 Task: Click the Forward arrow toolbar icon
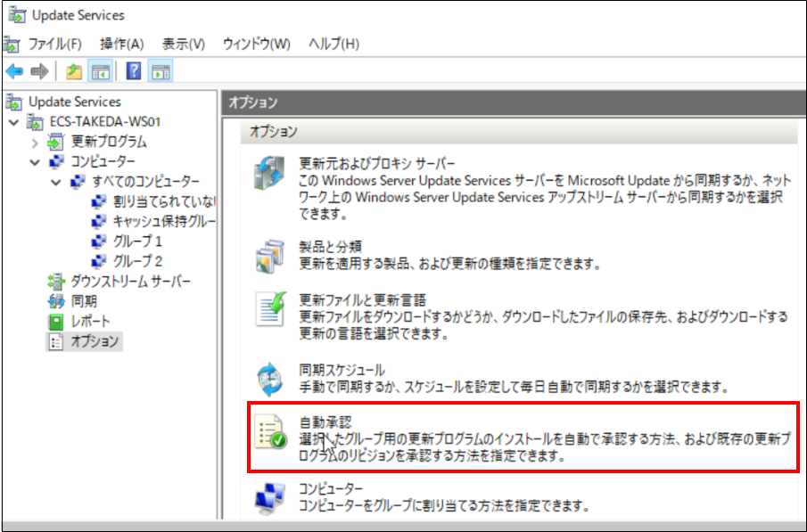(x=39, y=71)
